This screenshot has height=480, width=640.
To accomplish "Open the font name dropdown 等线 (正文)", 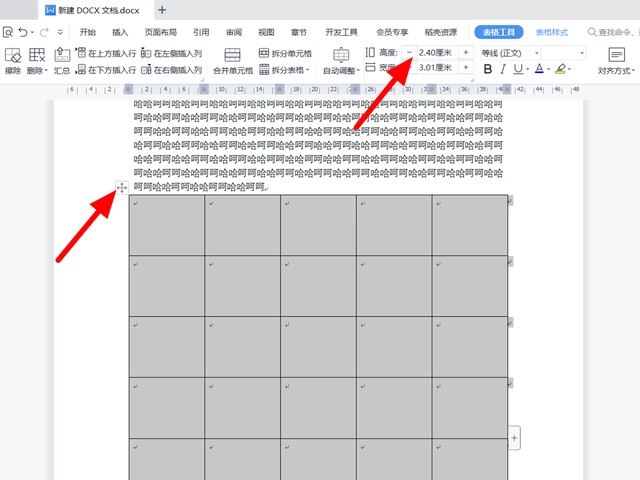I will tap(510, 53).
